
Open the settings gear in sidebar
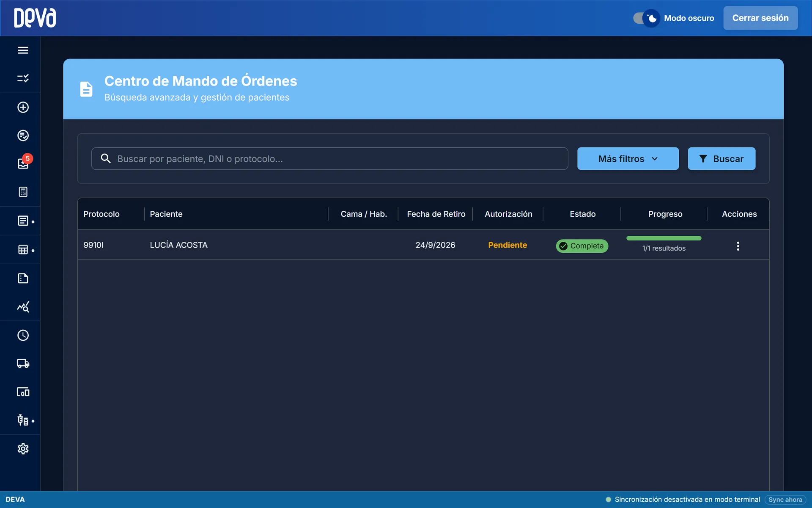23,449
